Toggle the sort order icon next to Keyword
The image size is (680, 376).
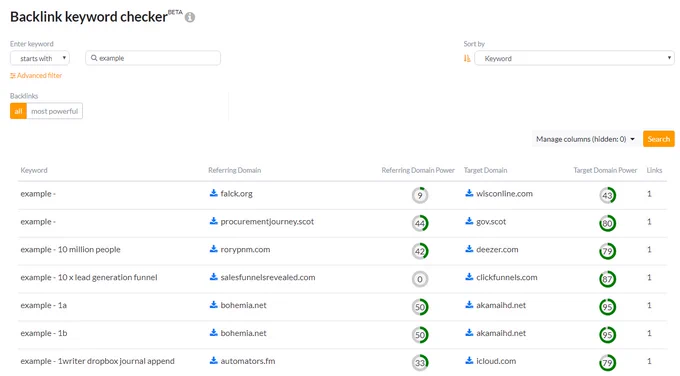467,58
